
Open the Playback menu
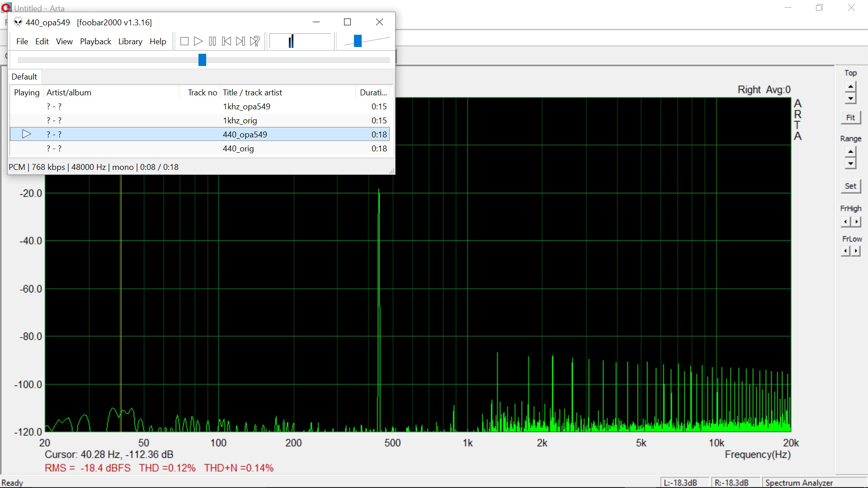click(x=95, y=42)
